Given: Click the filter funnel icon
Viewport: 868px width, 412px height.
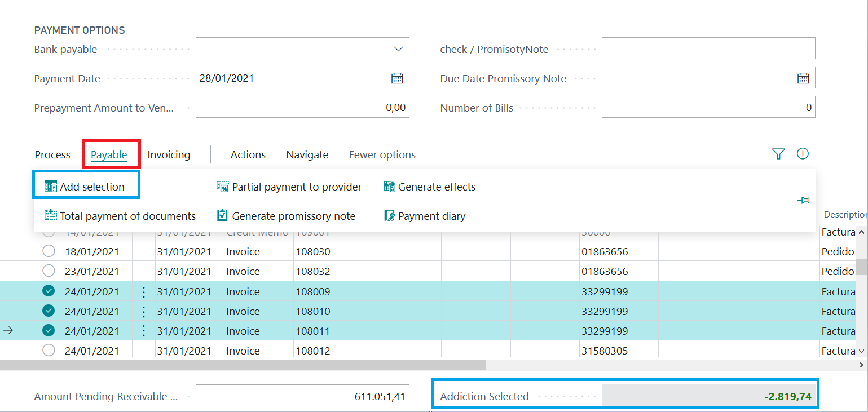Looking at the screenshot, I should click(x=778, y=154).
